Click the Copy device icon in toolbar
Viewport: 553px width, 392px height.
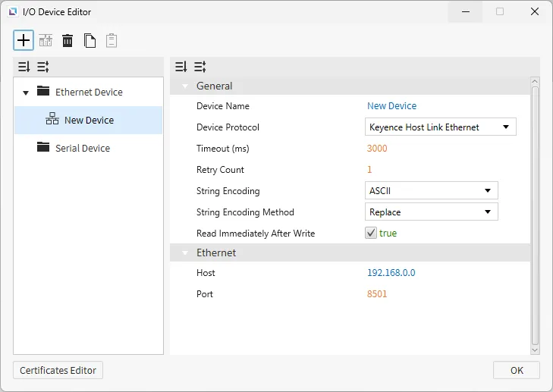[90, 41]
